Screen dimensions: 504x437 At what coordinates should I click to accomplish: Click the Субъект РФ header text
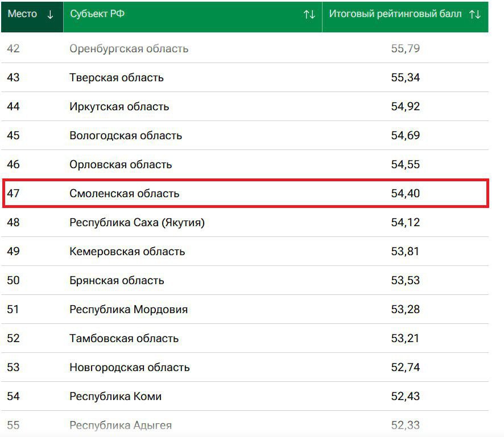pos(97,14)
